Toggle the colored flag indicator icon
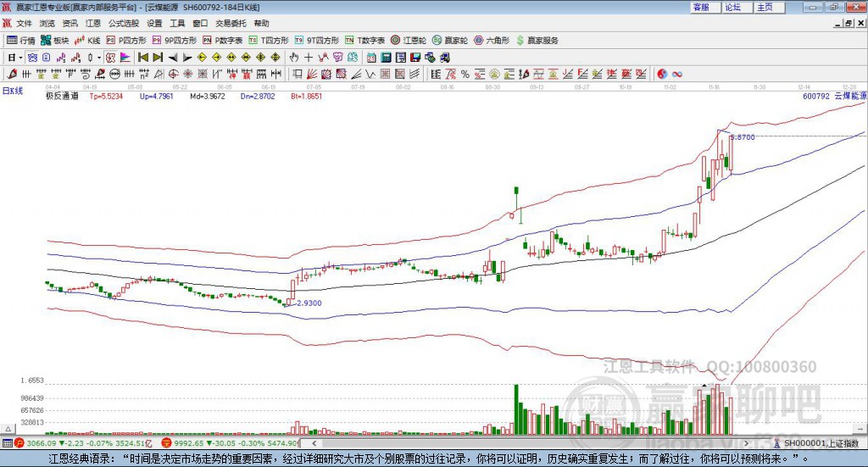Screen dimensions: 868x467 tap(125, 58)
